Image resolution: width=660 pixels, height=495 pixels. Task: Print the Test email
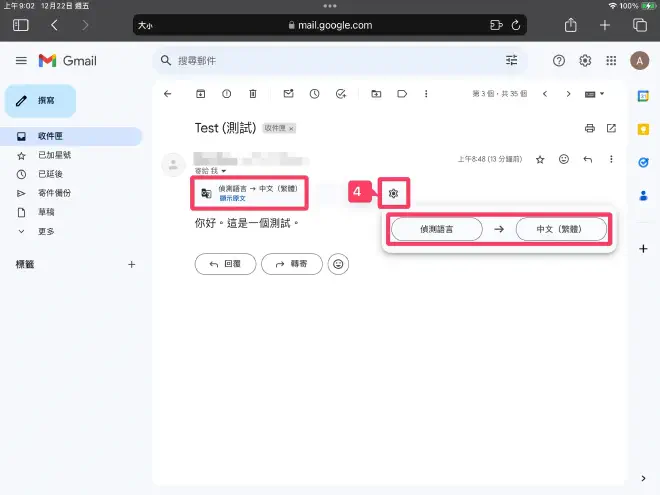coord(589,128)
